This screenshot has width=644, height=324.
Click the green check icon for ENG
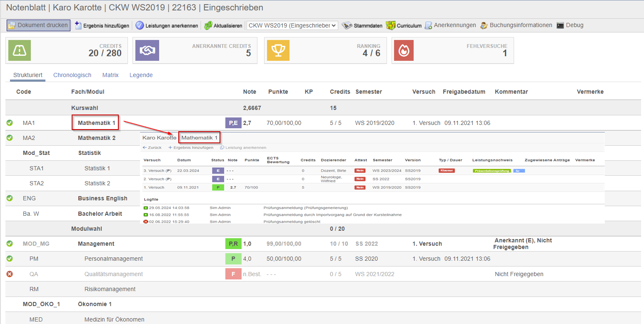(10, 198)
